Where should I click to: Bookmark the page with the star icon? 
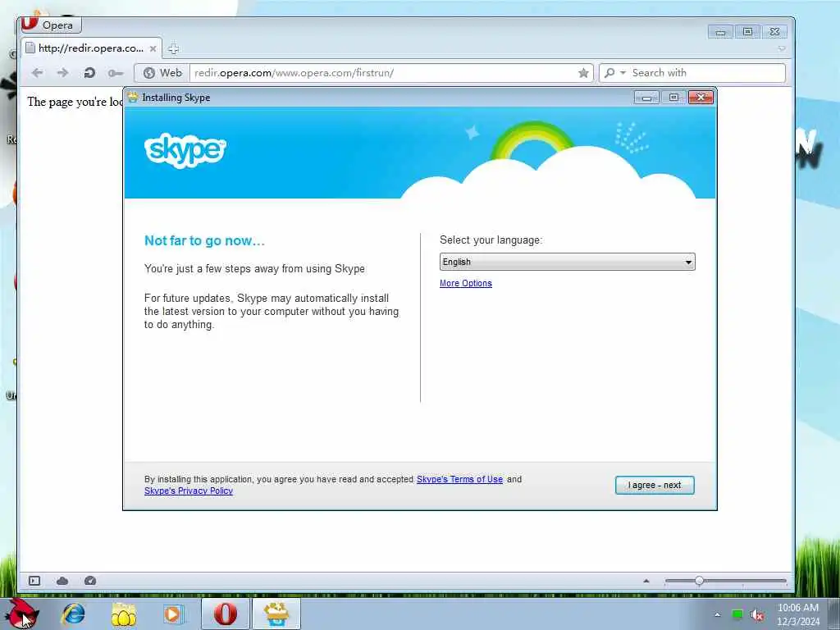point(583,73)
